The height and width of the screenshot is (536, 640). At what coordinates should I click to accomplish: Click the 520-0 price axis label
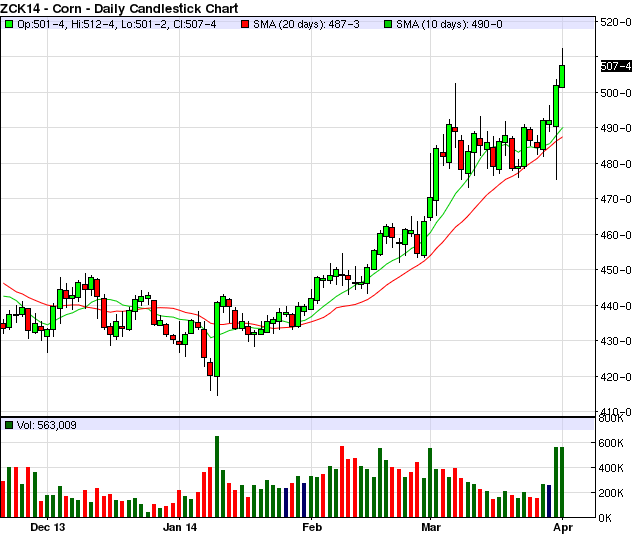pos(616,22)
